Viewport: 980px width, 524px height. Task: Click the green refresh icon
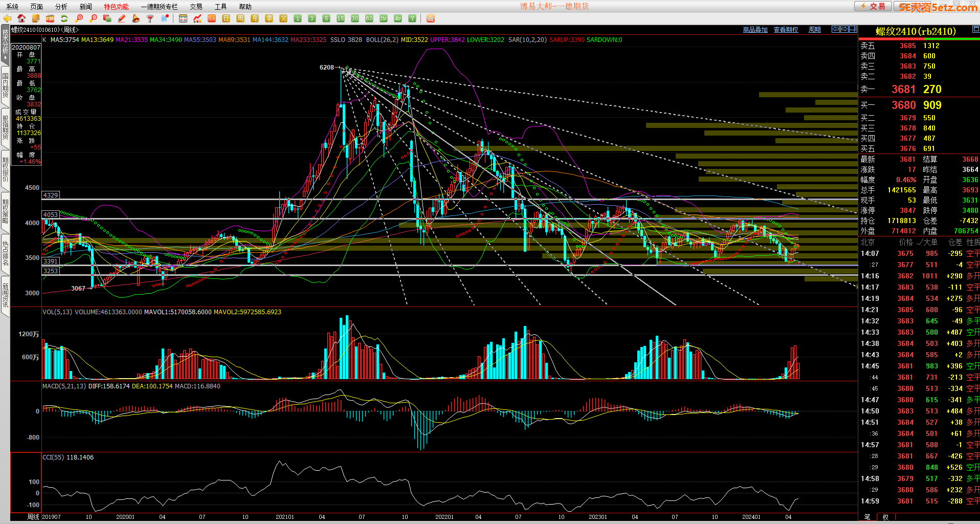(64, 18)
